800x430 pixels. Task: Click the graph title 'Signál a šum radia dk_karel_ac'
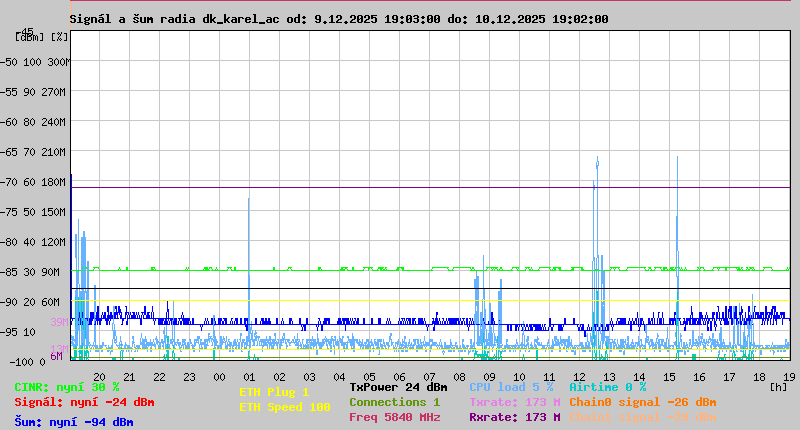click(174, 19)
